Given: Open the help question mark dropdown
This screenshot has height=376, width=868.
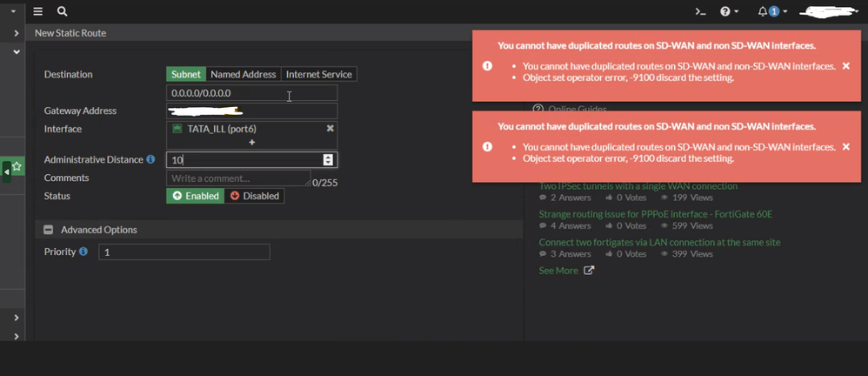Looking at the screenshot, I should pos(728,12).
